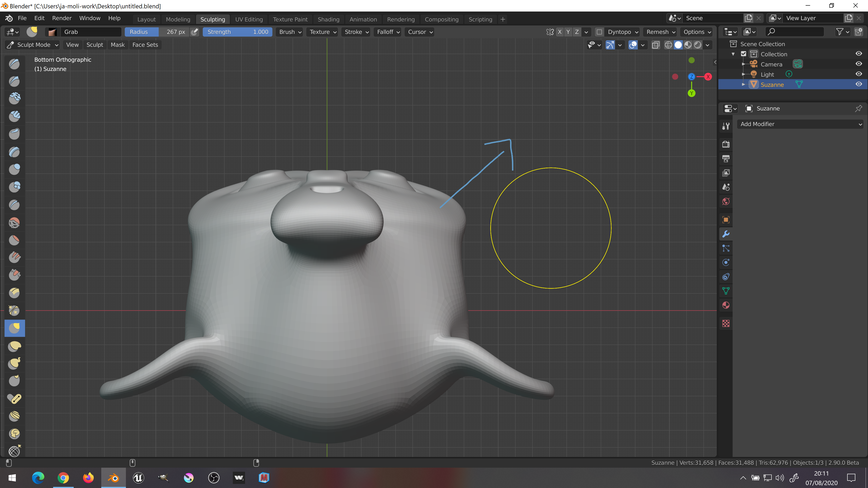Hide the Camera object in outliner
This screenshot has width=868, height=488.
coord(859,64)
